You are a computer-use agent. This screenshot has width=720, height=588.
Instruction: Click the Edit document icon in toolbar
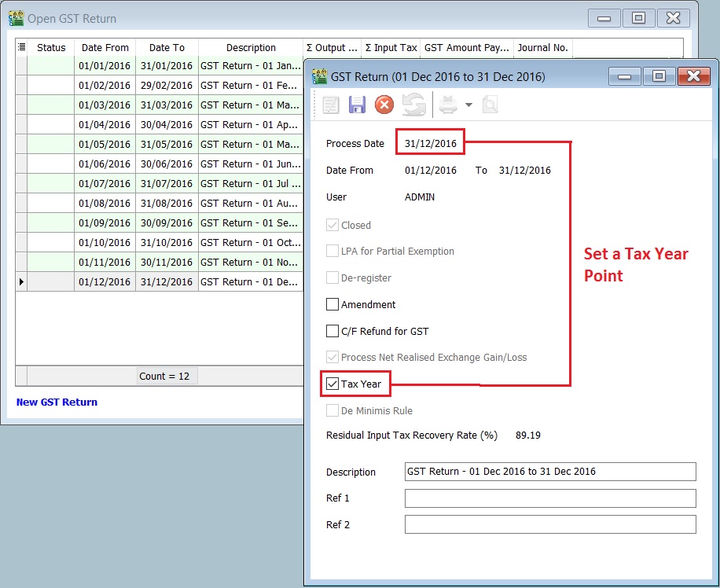click(x=331, y=105)
